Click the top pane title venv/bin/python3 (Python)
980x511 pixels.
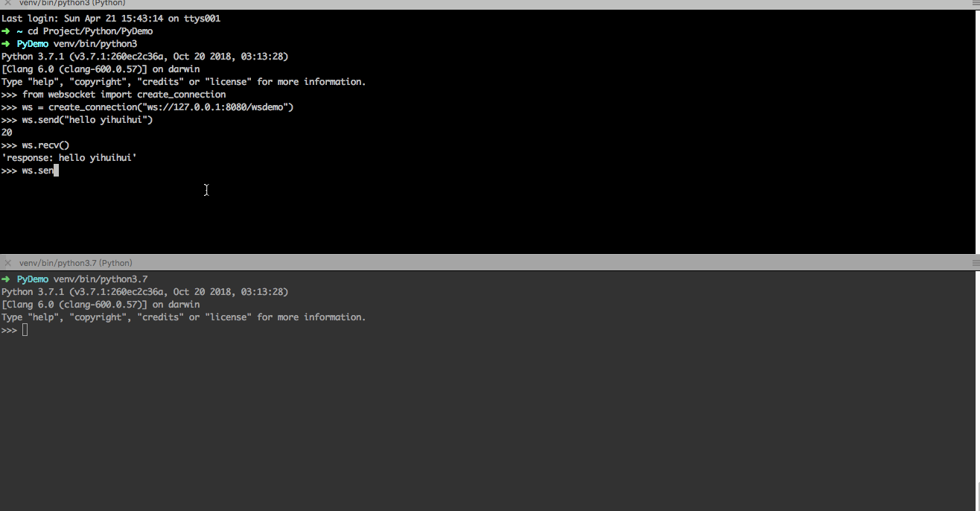[72, 4]
